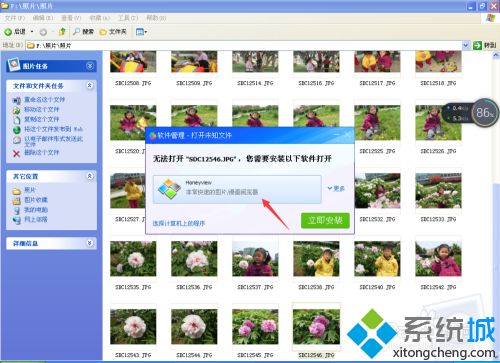This screenshot has width=500, height=363.
Task: Open the 工具 menu in menu bar
Action: (x=128, y=18)
